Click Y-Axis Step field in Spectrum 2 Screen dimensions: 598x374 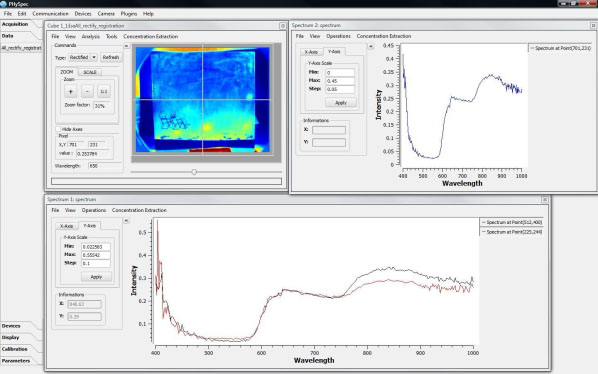pyautogui.click(x=340, y=89)
